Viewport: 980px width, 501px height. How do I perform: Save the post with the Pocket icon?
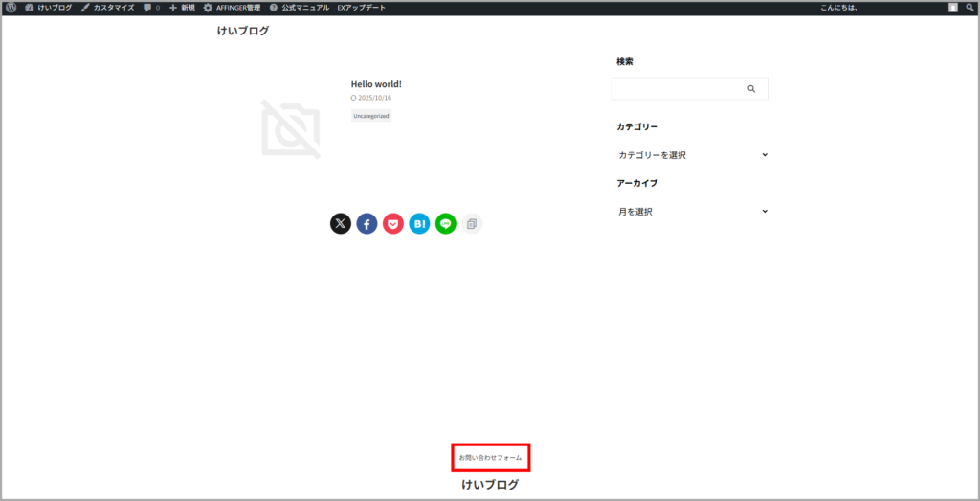[393, 224]
